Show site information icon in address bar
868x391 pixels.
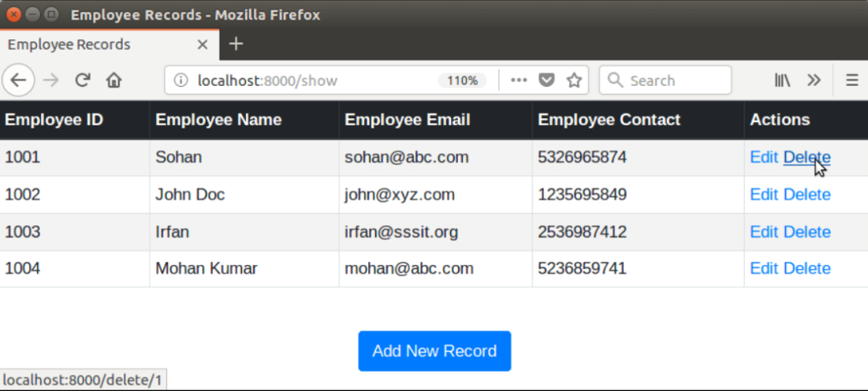[x=181, y=81]
